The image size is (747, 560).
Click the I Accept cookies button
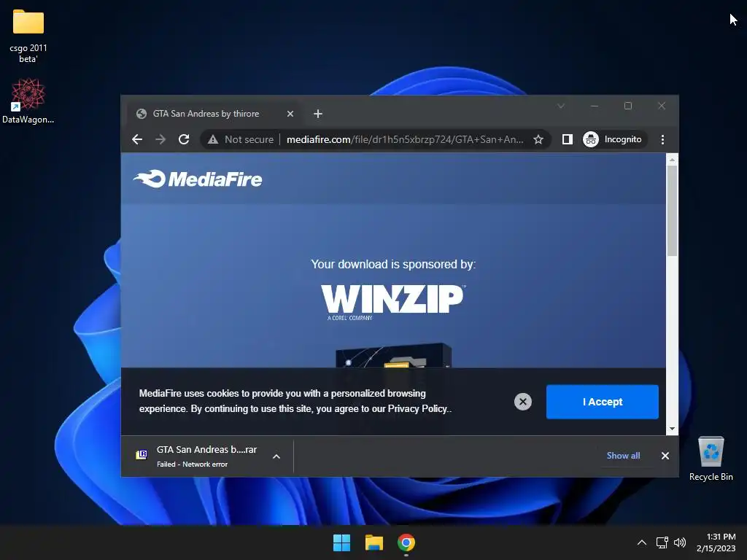click(602, 402)
